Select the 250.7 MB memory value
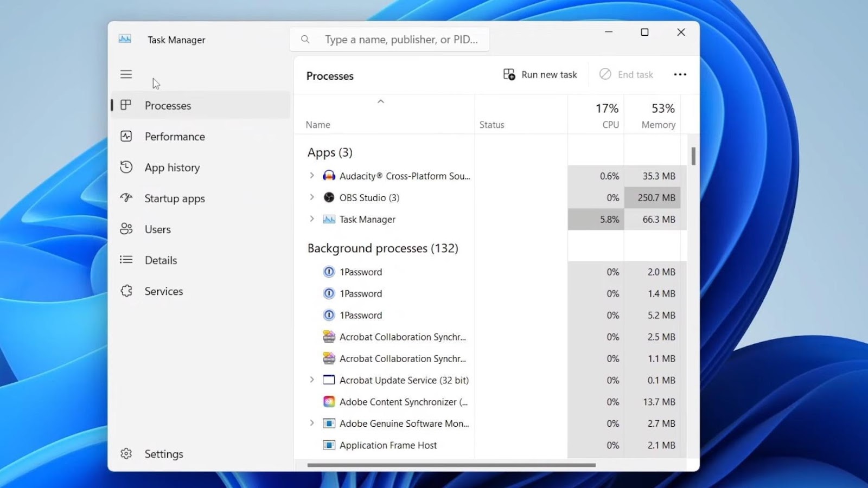 [x=653, y=197]
